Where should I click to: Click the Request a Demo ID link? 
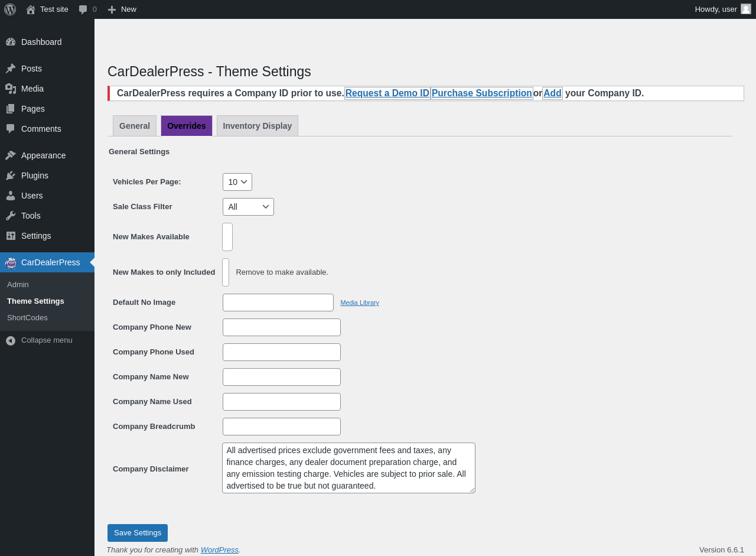(x=387, y=93)
